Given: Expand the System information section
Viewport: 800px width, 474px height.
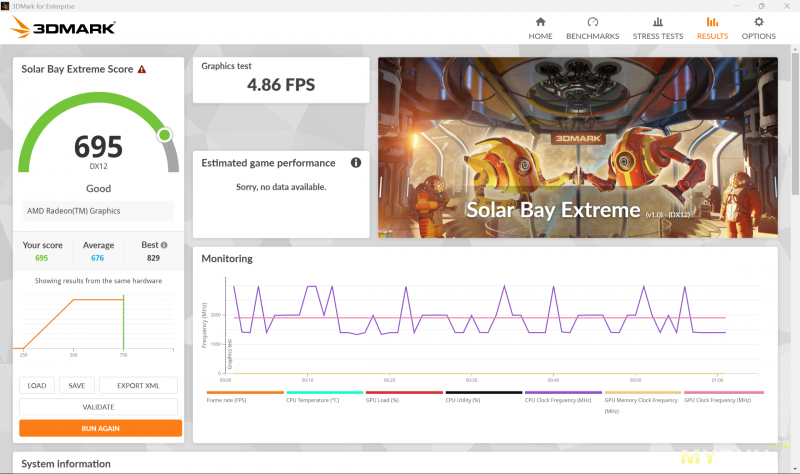Looking at the screenshot, I should pyautogui.click(x=66, y=464).
